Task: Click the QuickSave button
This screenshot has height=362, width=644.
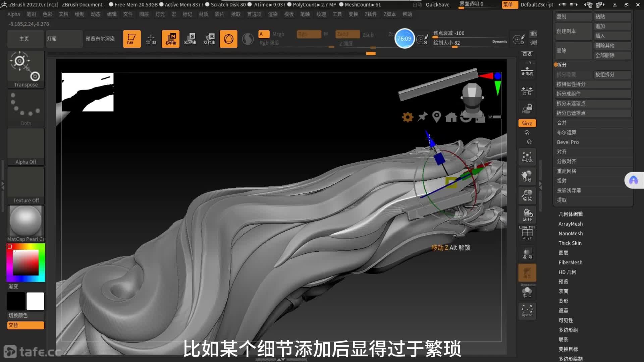Action: [x=437, y=5]
